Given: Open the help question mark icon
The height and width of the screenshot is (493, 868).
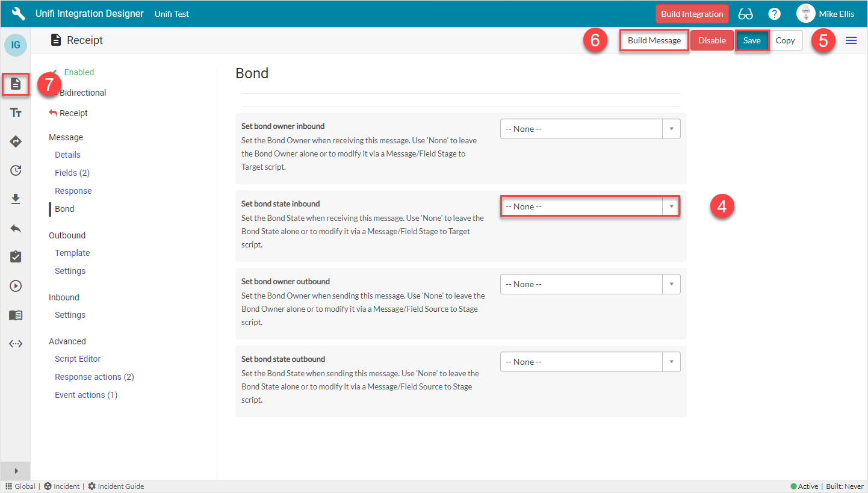Looking at the screenshot, I should click(774, 13).
